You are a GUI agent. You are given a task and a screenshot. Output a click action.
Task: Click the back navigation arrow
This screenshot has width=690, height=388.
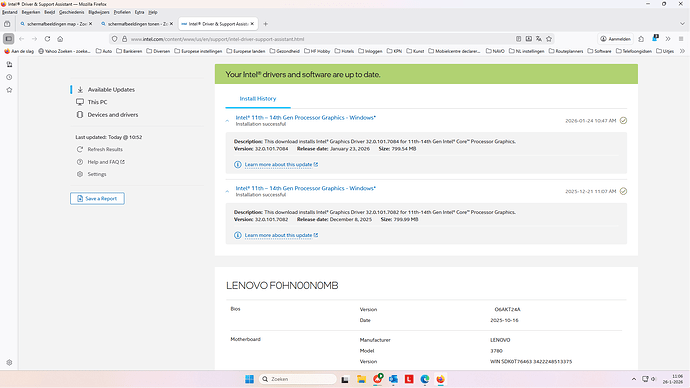coord(22,39)
